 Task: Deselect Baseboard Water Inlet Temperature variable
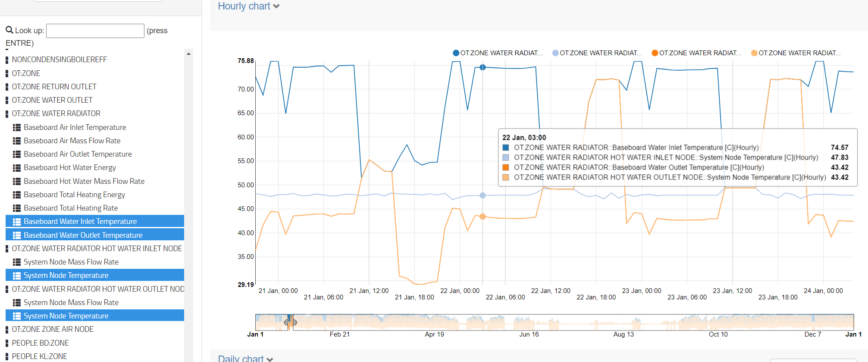pyautogui.click(x=95, y=221)
